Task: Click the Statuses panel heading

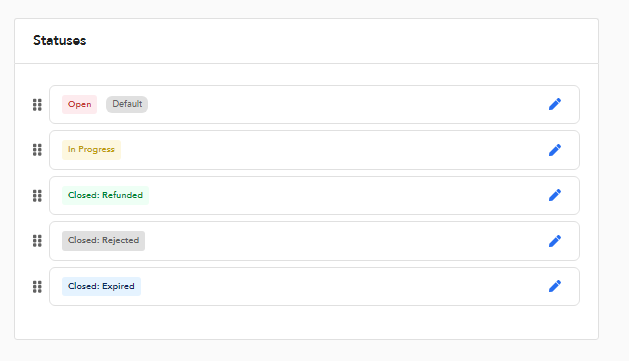Action: pos(59,41)
